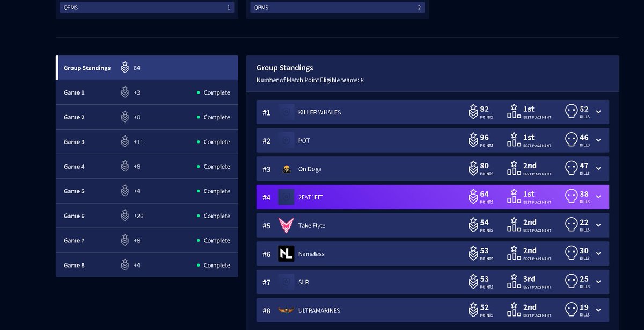Expand the POT team row chevron
Image resolution: width=644 pixels, height=330 pixels.
598,140
